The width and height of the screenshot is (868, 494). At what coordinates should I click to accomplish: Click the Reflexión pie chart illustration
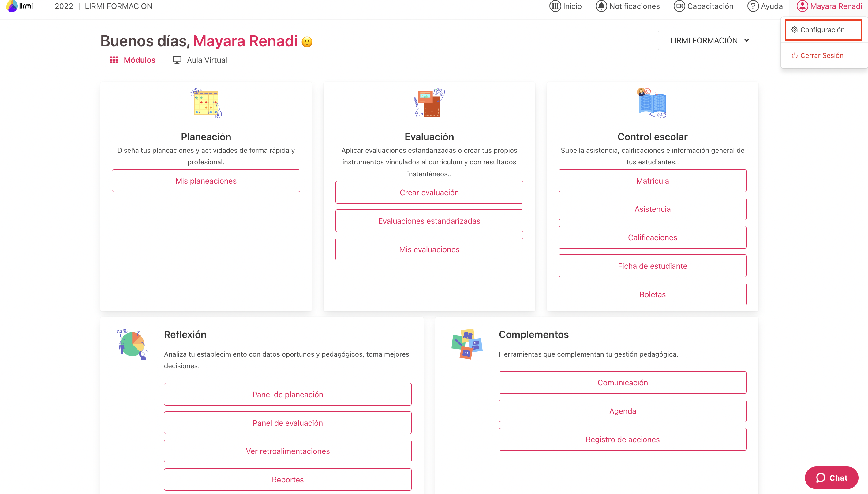coord(132,344)
